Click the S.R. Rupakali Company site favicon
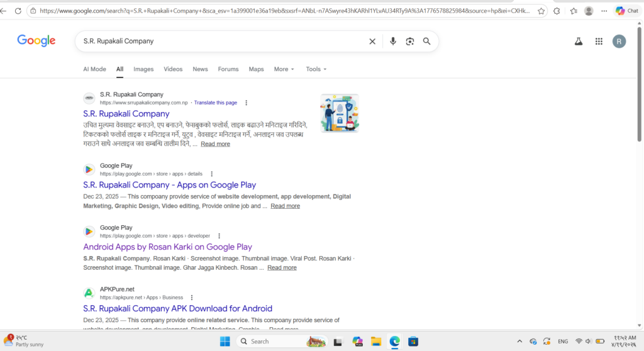The width and height of the screenshot is (644, 351). pos(89,98)
